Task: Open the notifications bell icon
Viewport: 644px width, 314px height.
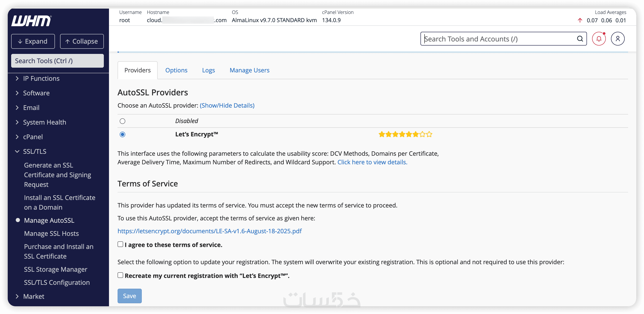Action: (x=599, y=39)
